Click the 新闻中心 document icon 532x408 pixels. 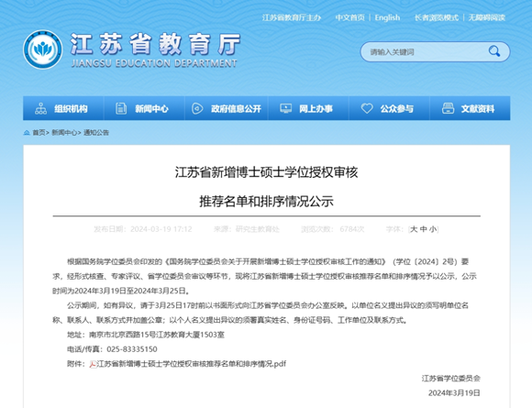(121, 108)
